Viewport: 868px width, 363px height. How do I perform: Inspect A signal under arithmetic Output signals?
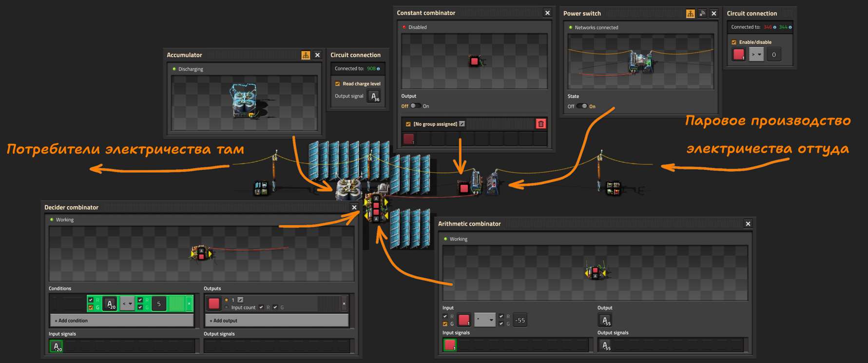[x=605, y=345]
